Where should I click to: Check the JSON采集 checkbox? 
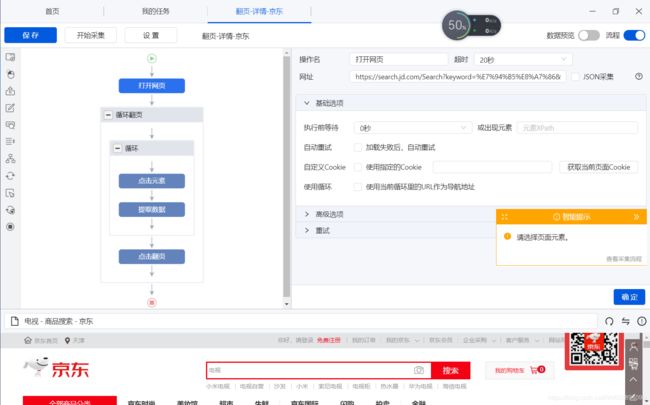[x=575, y=76]
